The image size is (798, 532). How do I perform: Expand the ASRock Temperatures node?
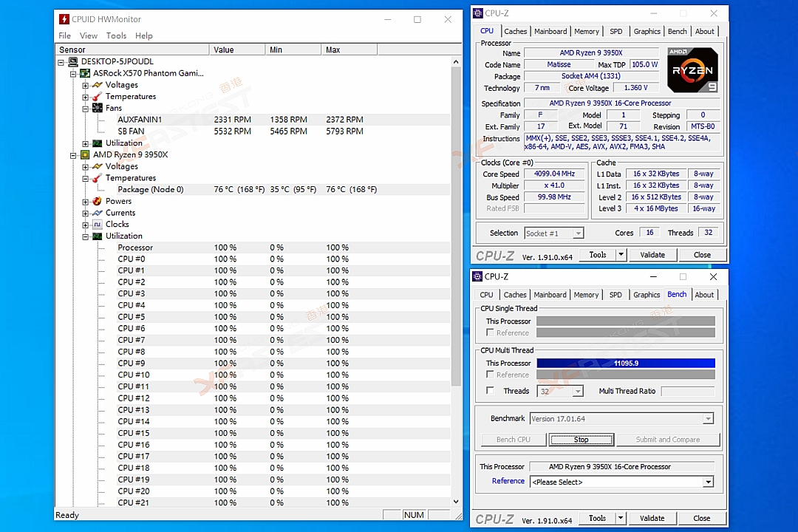(x=86, y=98)
